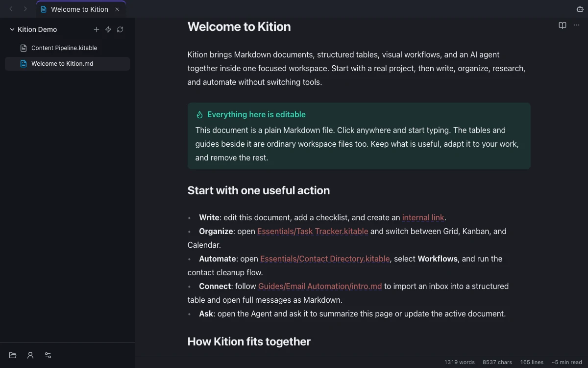
Task: Click the lightning bolt quick action icon
Action: (x=108, y=29)
